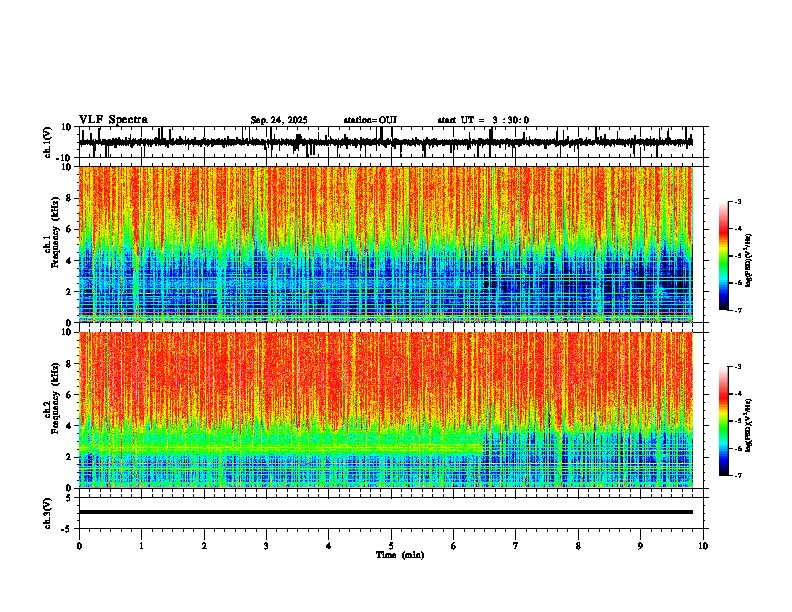
Task: Select the date text "Sep. 24, 2025"
Action: pos(279,120)
